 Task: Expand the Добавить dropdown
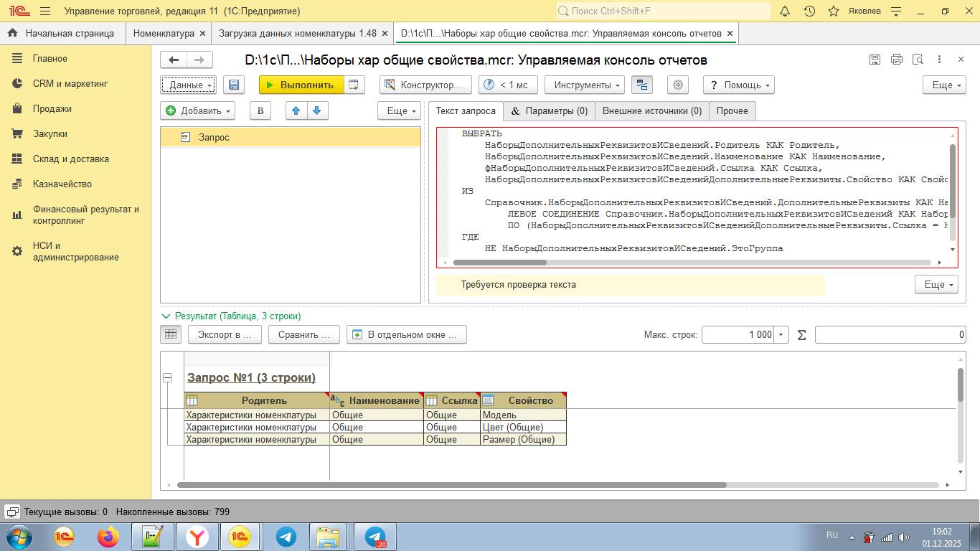point(198,110)
